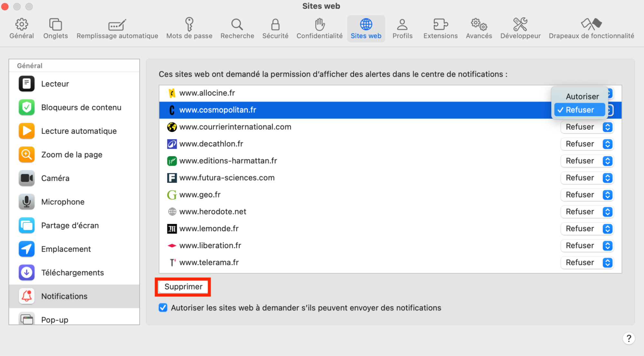This screenshot has width=644, height=356.
Task: Toggle Autoriser les sites web à demander checkbox
Action: [x=163, y=308]
